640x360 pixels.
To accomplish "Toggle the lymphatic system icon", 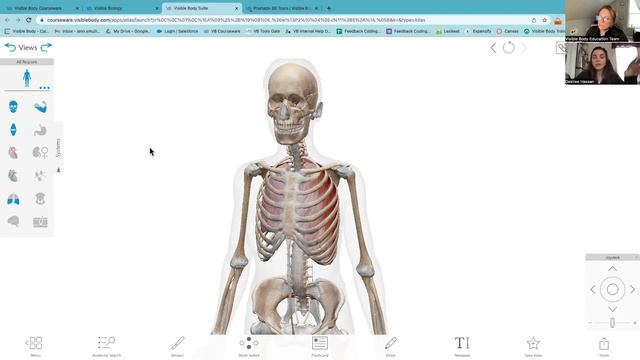I will (x=40, y=176).
